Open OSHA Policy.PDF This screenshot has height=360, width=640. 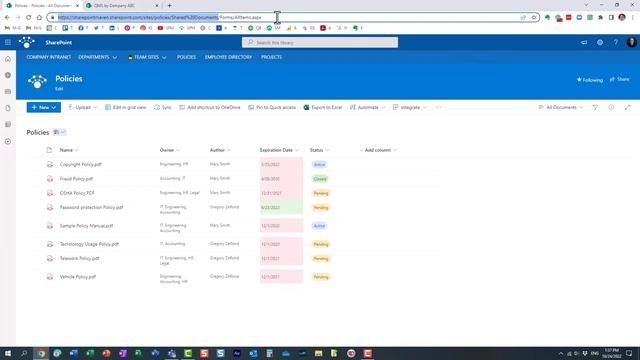click(x=77, y=193)
